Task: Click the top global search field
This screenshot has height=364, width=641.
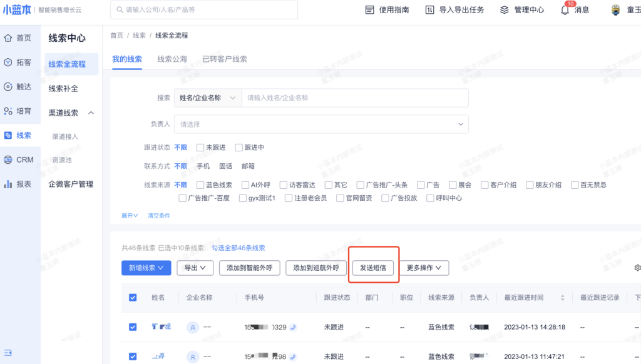Action: tap(232, 10)
